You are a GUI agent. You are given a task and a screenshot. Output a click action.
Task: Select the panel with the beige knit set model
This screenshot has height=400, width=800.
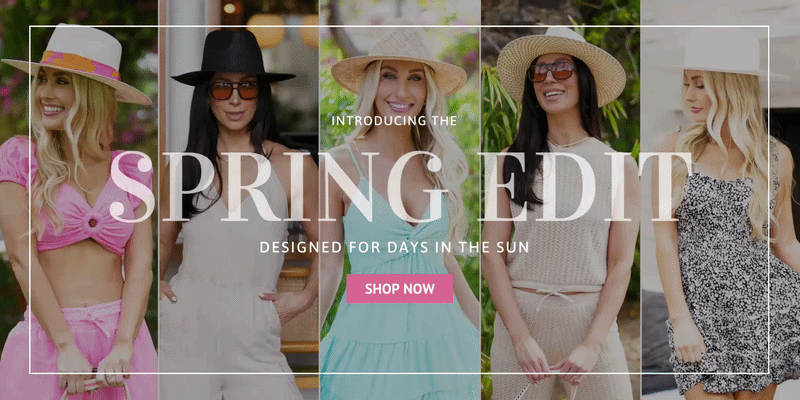[x=560, y=200]
